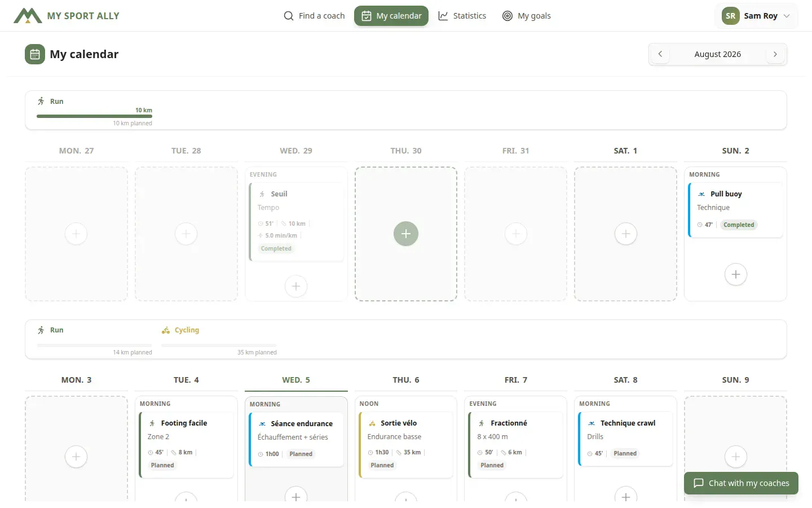Click the August 2026 month label

click(718, 54)
